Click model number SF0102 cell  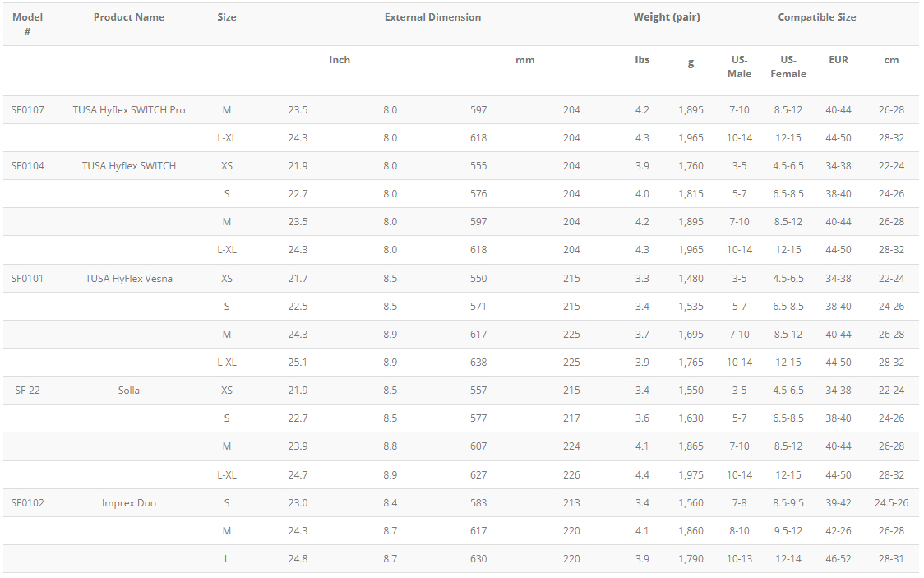(x=27, y=503)
